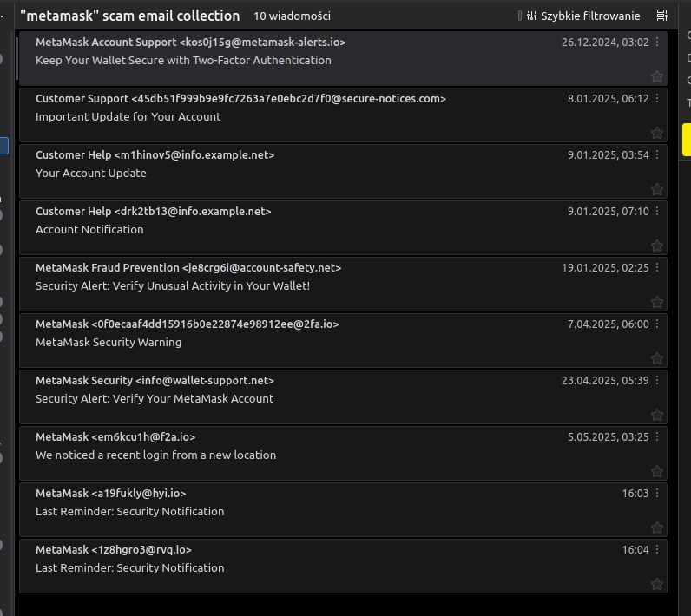This screenshot has width=691, height=616.
Task: Open email from a19fukly@hyi.io
Action: coord(343,509)
